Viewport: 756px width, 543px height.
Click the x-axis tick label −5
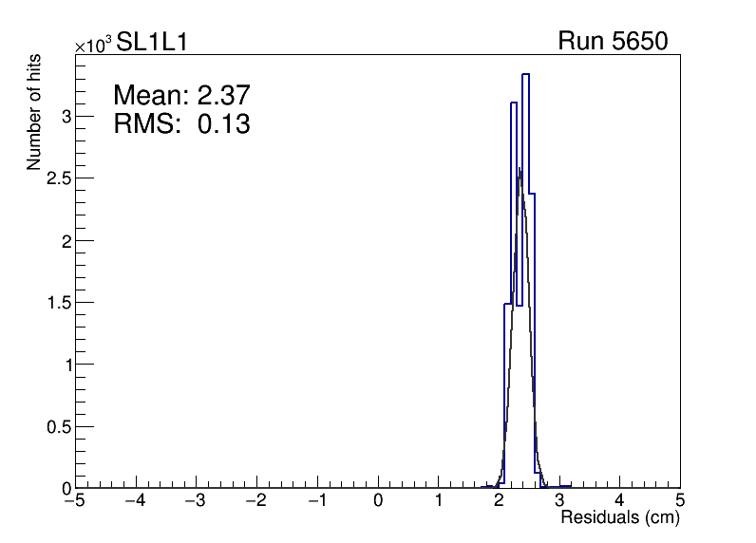click(76, 500)
